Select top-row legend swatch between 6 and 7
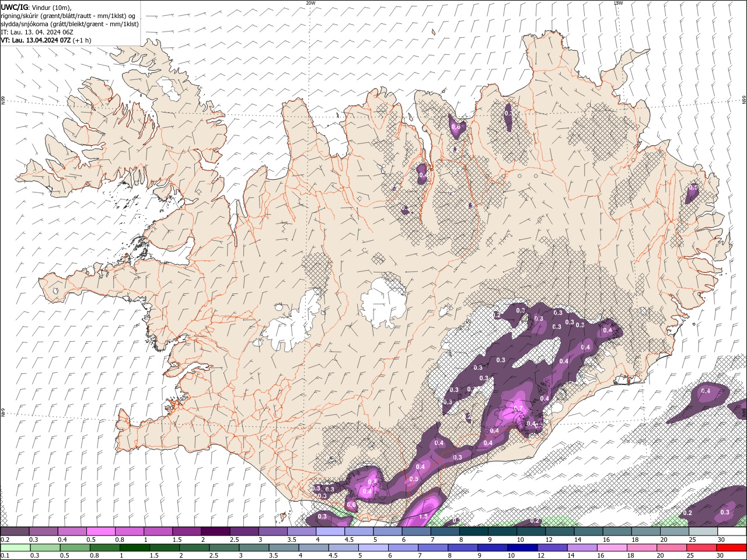The image size is (747, 560). [417, 531]
